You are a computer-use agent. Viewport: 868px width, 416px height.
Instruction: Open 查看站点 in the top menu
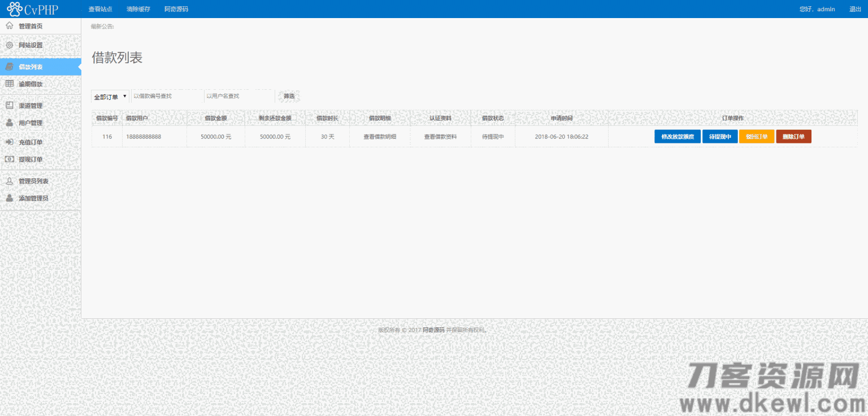[x=100, y=9]
